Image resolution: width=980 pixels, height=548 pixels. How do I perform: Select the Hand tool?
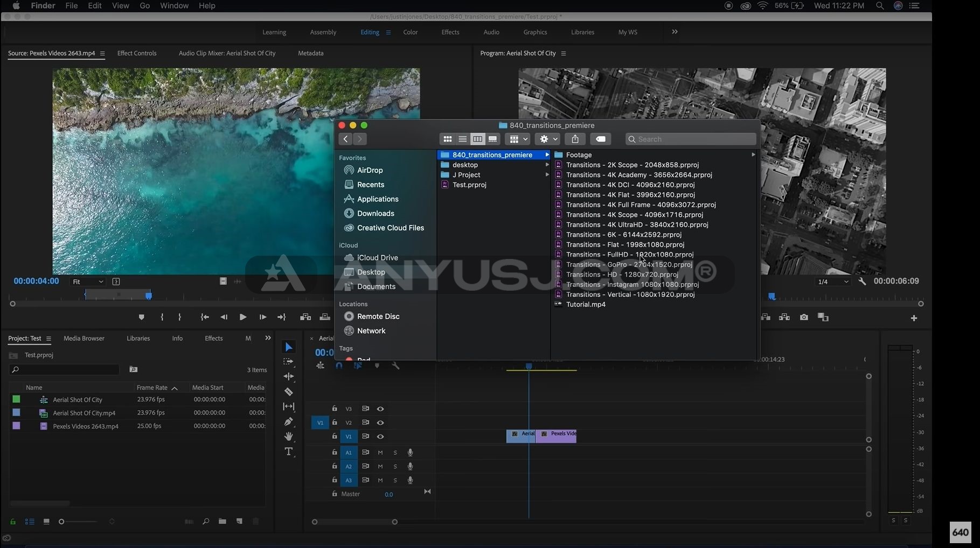[289, 437]
